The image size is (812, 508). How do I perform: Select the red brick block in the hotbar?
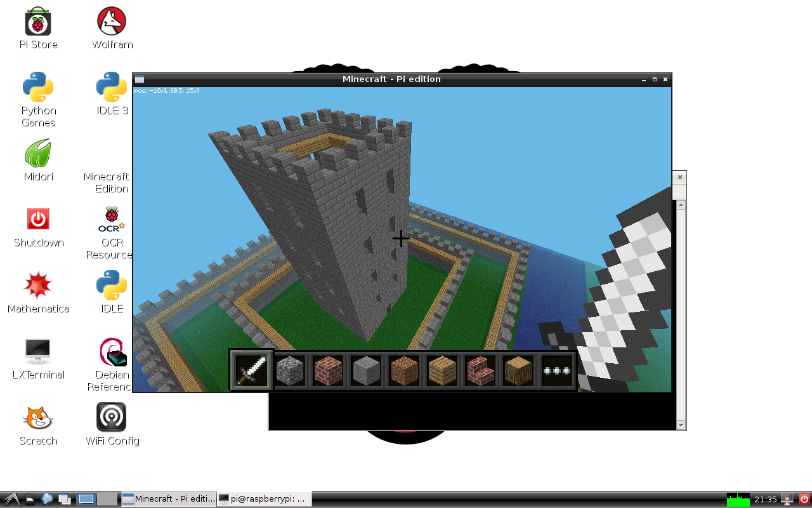tap(328, 370)
